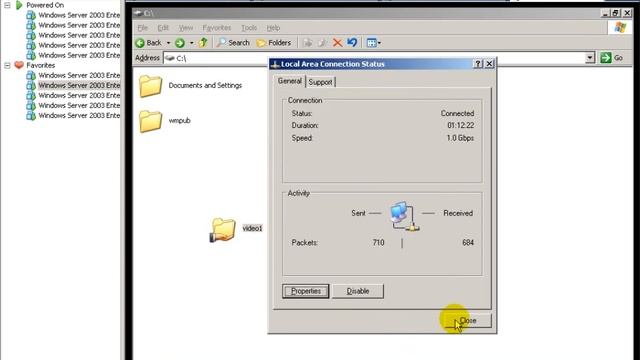Click the Properties button

pos(305,291)
